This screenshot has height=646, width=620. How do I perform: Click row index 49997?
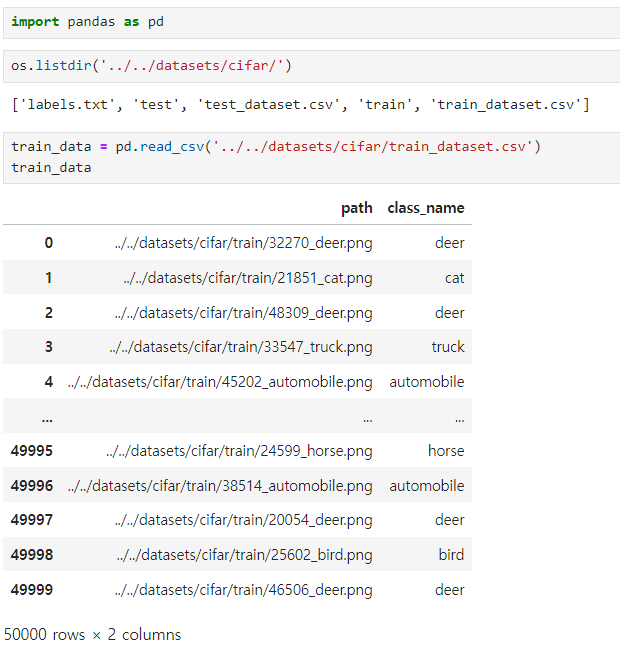32,520
